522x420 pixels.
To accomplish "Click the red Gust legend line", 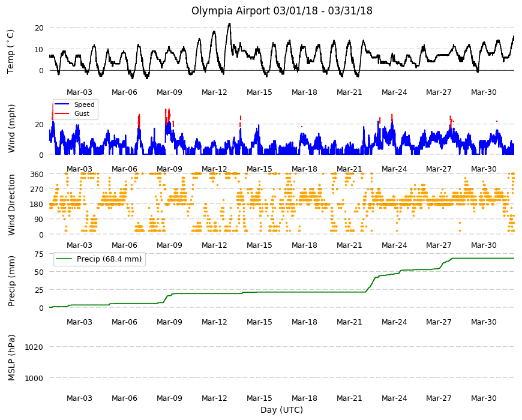I will [62, 113].
